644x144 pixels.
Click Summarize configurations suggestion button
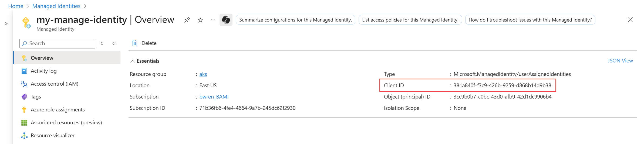(x=295, y=20)
